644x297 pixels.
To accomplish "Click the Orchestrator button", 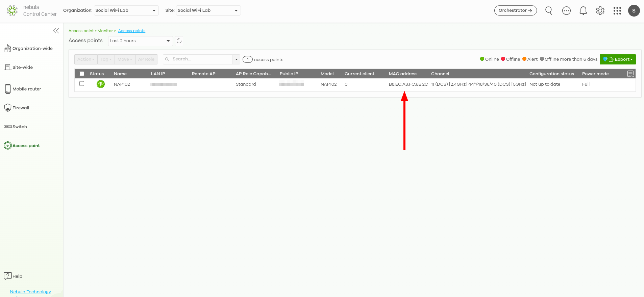I will [x=515, y=10].
